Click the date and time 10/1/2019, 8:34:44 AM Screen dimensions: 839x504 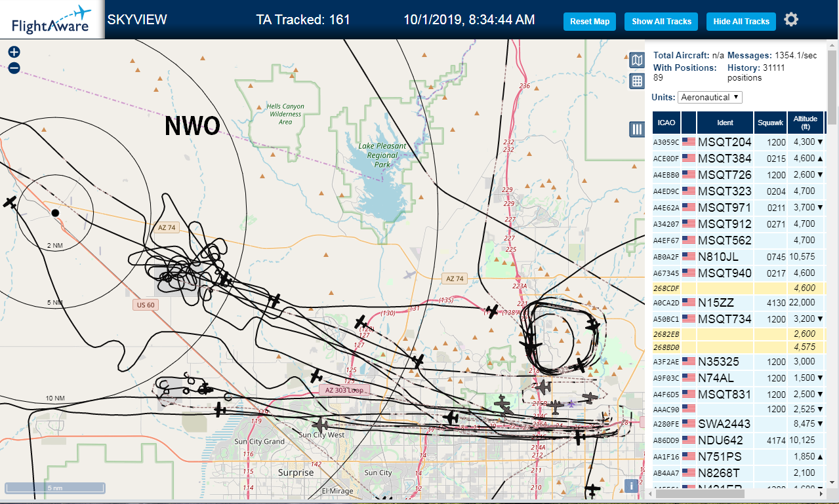(x=469, y=20)
